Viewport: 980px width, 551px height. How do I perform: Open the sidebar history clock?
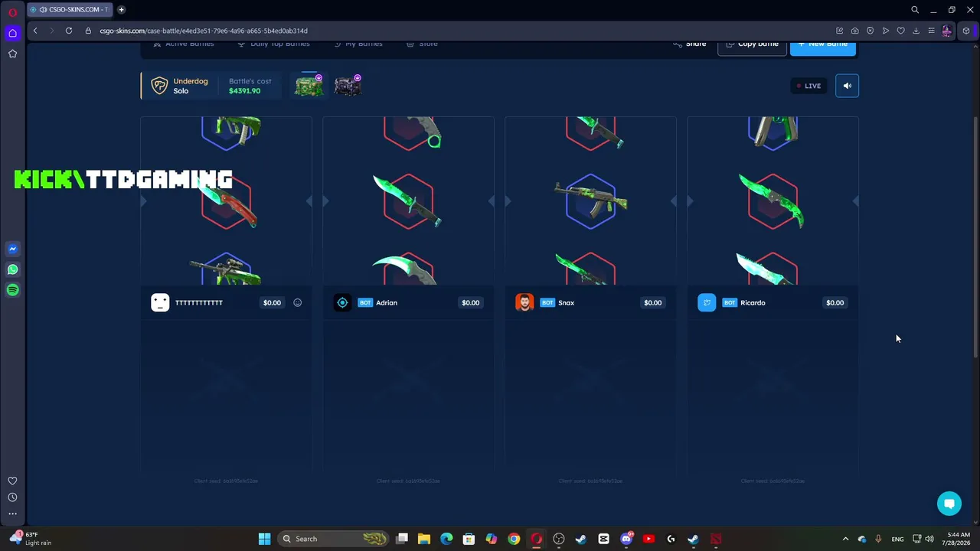[x=12, y=497]
